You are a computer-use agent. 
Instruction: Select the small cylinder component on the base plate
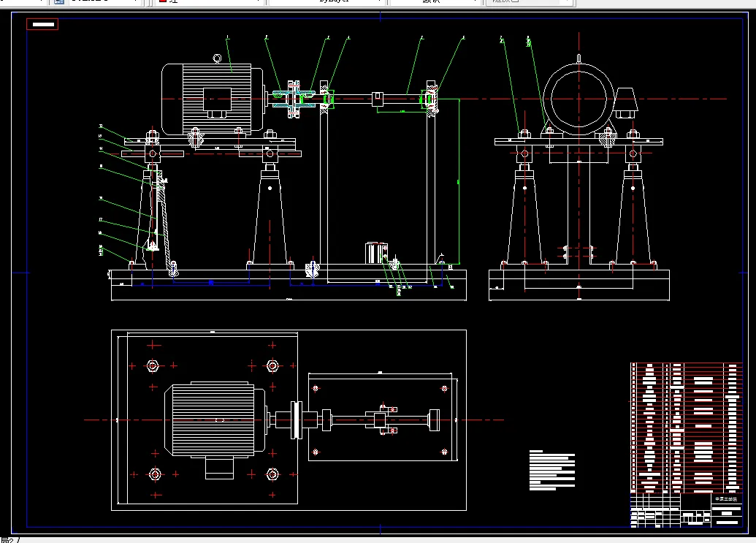(x=376, y=253)
